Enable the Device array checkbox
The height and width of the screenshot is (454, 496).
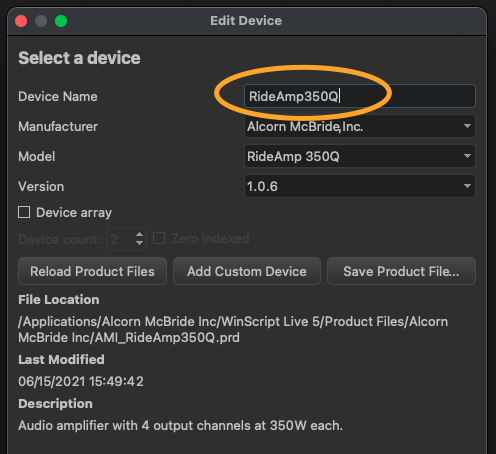(24, 212)
